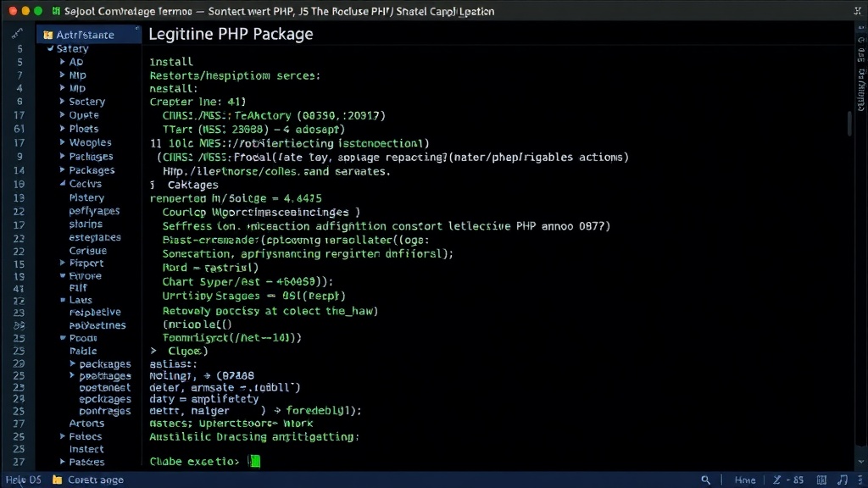The height and width of the screenshot is (488, 868).
Task: Click the Hele D5 status bar item
Action: 23,480
